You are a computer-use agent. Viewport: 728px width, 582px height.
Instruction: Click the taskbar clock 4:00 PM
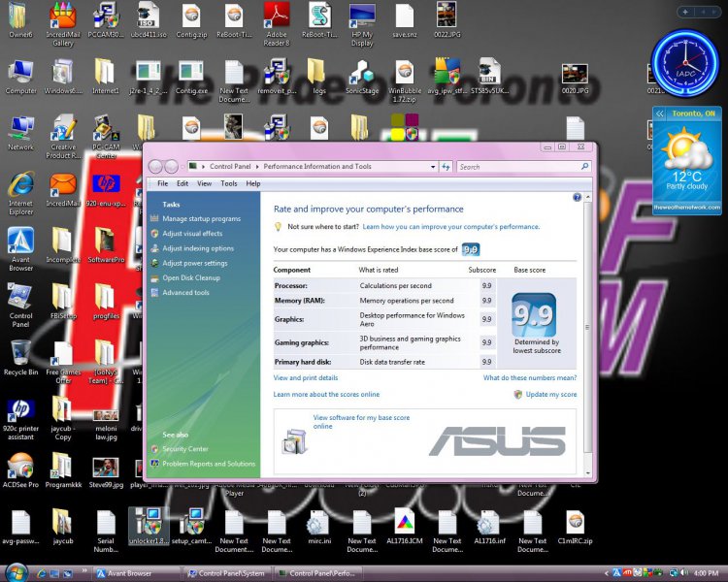tap(707, 573)
